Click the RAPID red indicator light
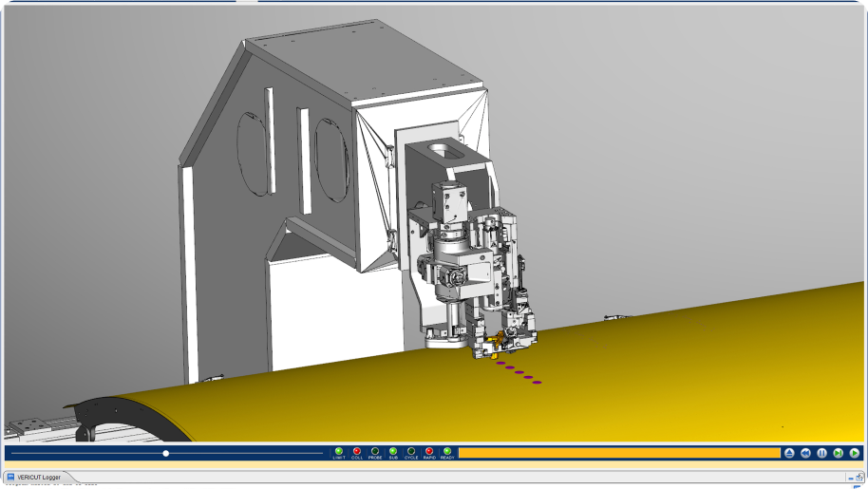Image resolution: width=868 pixels, height=489 pixels. [x=429, y=451]
